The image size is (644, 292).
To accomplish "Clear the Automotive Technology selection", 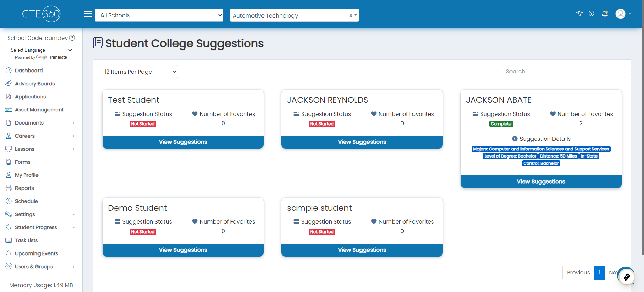I will tap(351, 15).
